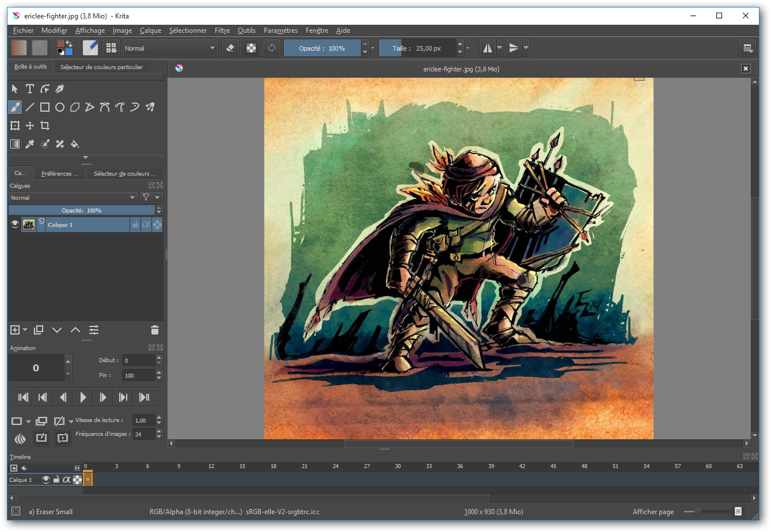This screenshot has width=771, height=532.
Task: Toggle preserve alpha button in toolbar
Action: pyautogui.click(x=251, y=48)
